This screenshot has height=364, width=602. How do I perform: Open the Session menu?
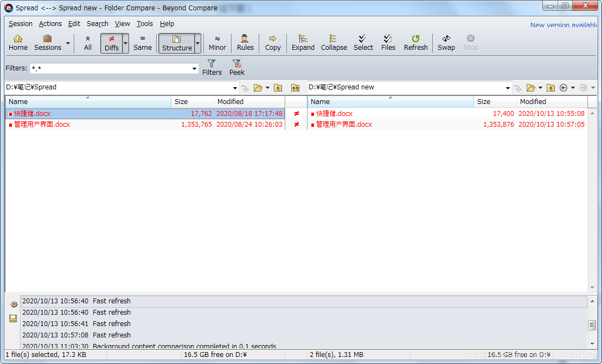pyautogui.click(x=21, y=24)
